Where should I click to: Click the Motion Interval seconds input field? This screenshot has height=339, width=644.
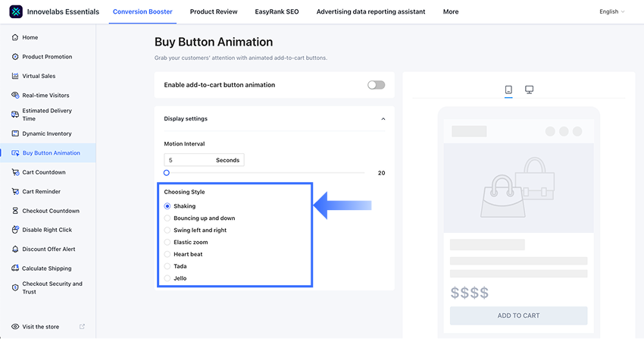pyautogui.click(x=189, y=160)
